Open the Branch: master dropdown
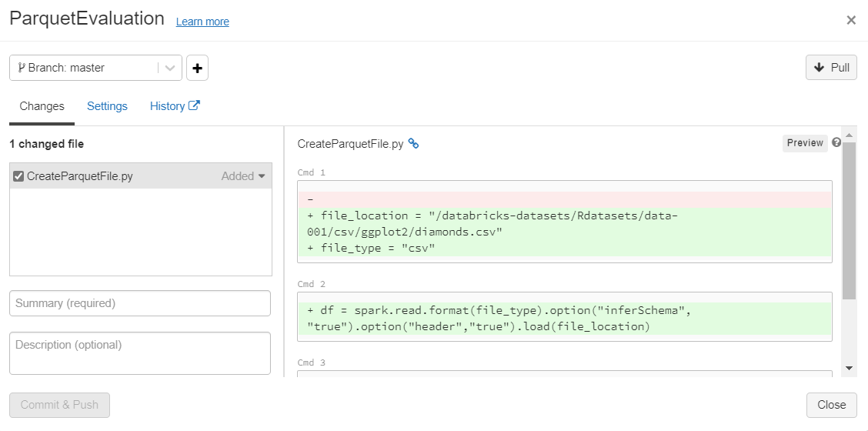 coord(95,68)
